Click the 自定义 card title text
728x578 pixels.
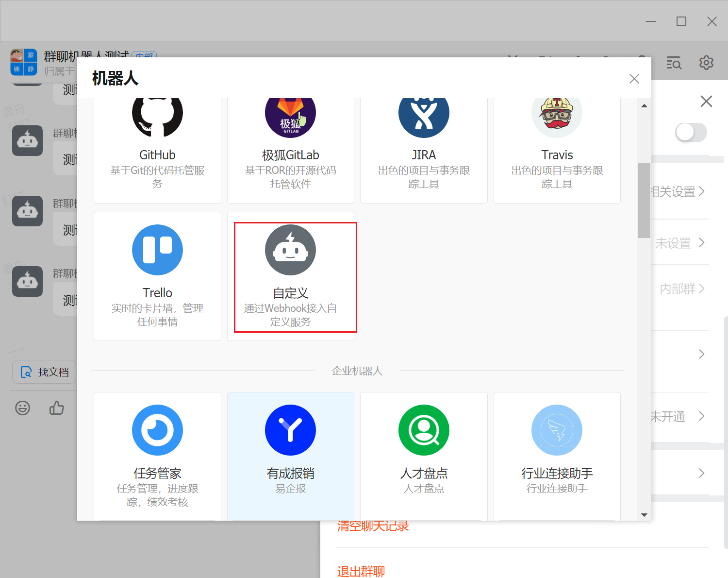[x=290, y=293]
